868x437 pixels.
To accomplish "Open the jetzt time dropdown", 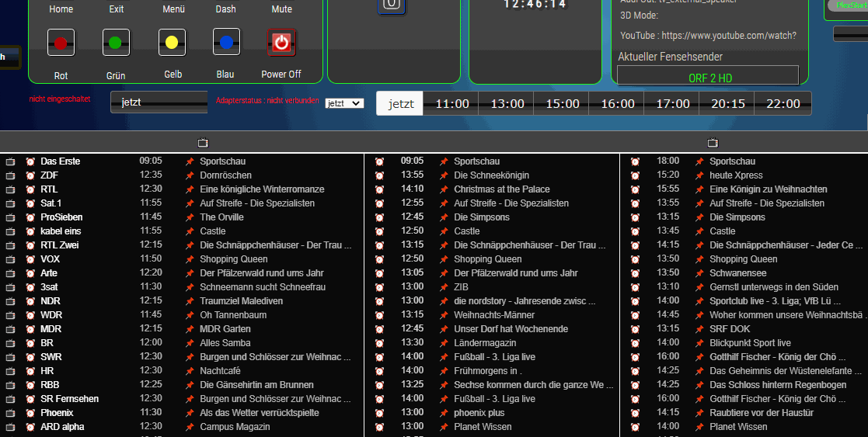I will 344,103.
